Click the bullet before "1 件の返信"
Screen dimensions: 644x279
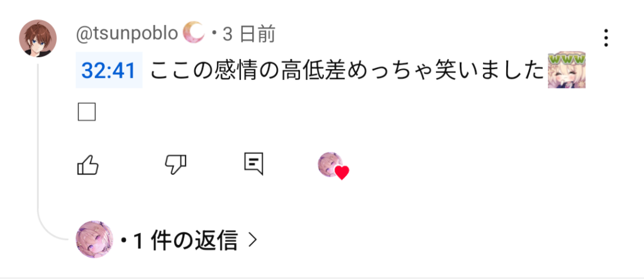[x=123, y=241]
